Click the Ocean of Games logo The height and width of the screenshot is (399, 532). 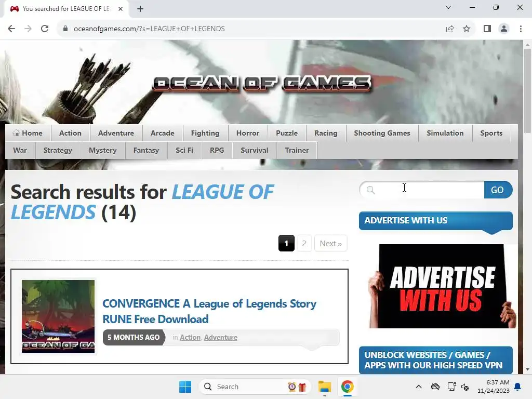[x=262, y=84]
